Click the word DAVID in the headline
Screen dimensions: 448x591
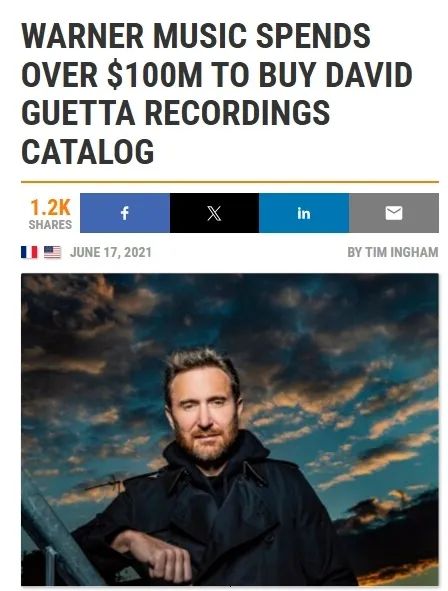tap(369, 75)
